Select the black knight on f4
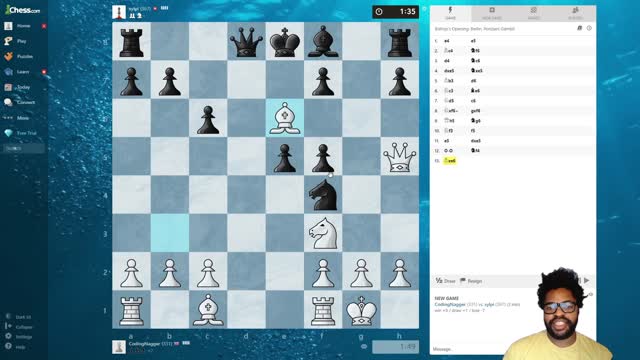 click(323, 195)
